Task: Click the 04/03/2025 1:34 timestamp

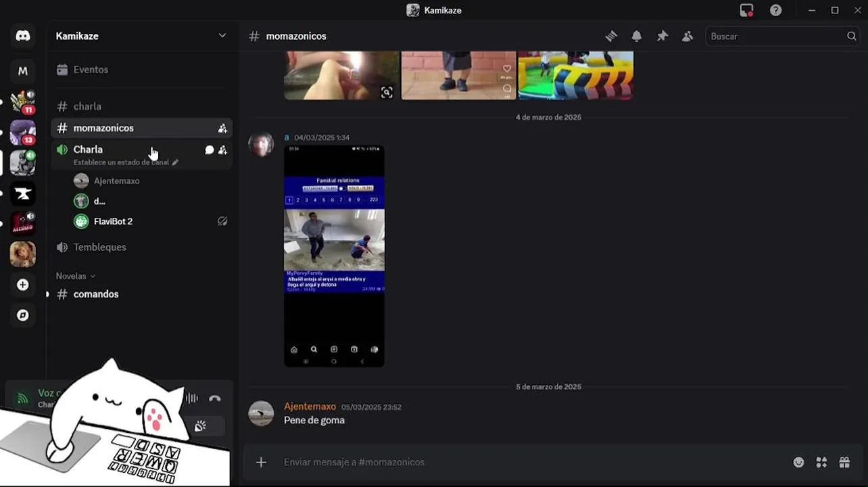Action: click(x=322, y=137)
